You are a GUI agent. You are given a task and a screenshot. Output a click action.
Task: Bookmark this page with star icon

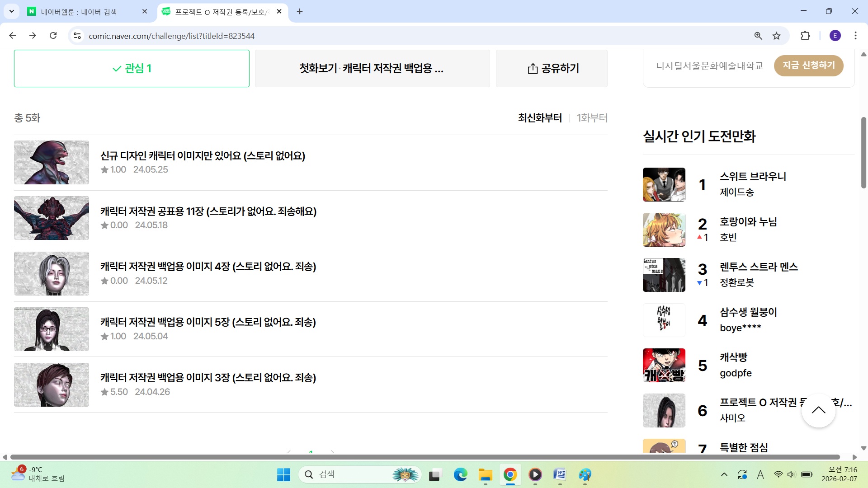[x=776, y=36]
